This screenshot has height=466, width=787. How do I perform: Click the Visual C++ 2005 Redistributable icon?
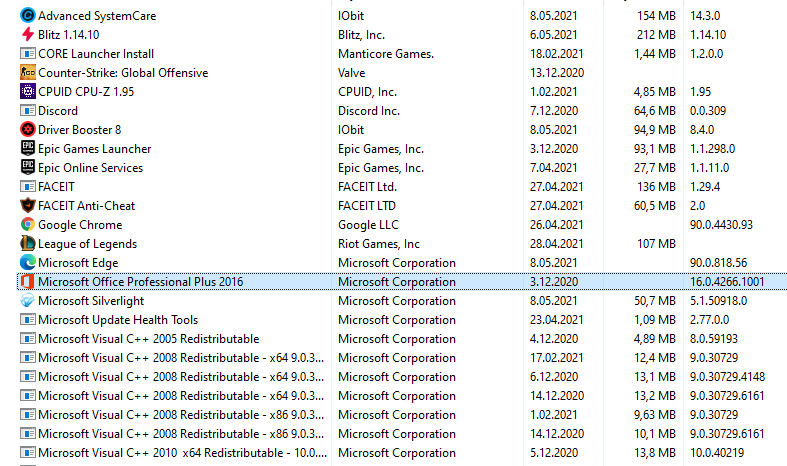28,339
